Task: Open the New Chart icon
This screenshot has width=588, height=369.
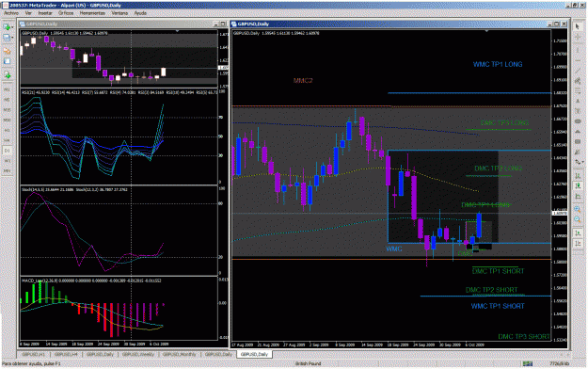Action: click(7, 27)
